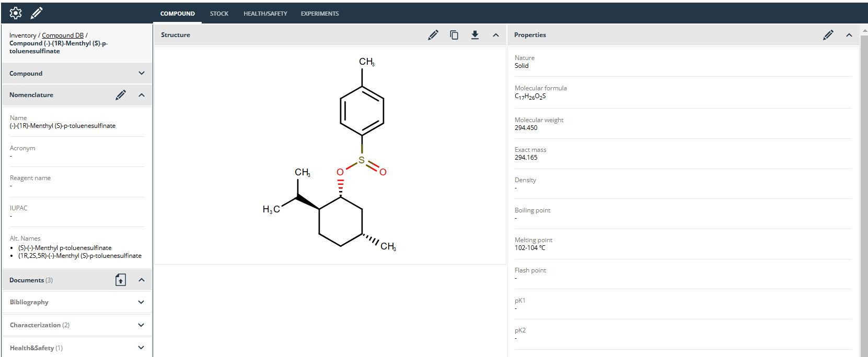868x357 pixels.
Task: Switch to the STOCK tab
Action: [219, 14]
